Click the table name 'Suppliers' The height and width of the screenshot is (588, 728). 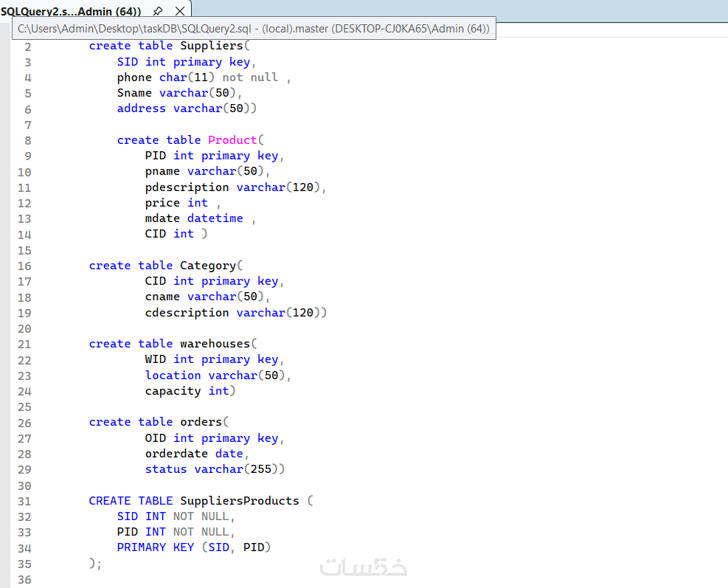pos(212,46)
